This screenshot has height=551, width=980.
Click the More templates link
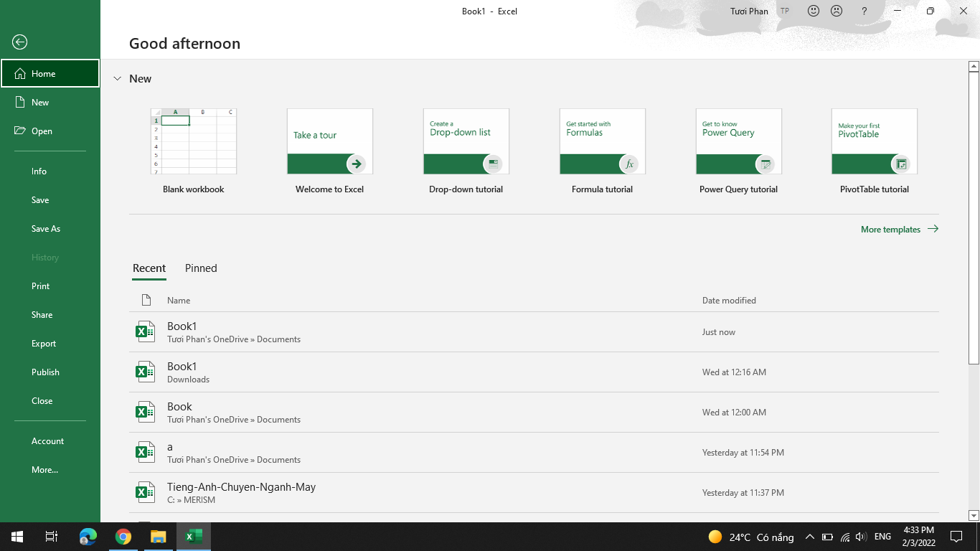coord(900,229)
